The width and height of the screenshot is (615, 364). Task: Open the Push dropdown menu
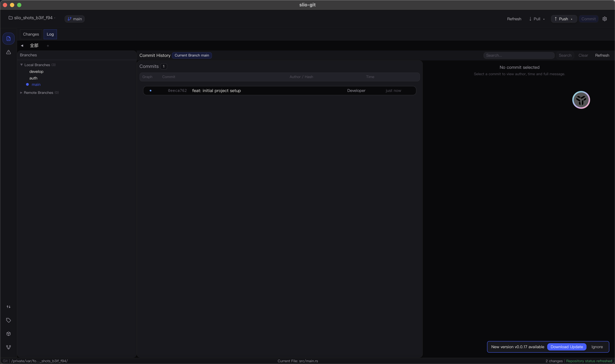(x=572, y=19)
